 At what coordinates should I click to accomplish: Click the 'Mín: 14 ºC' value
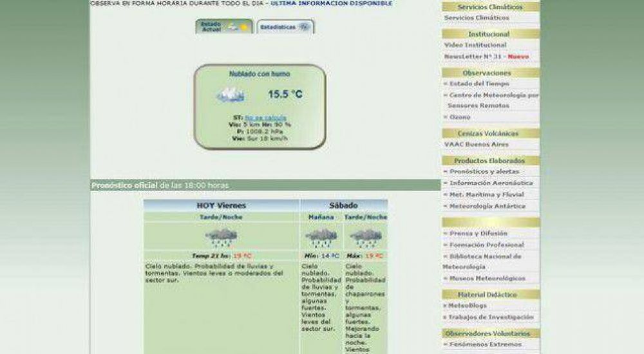[x=321, y=256]
